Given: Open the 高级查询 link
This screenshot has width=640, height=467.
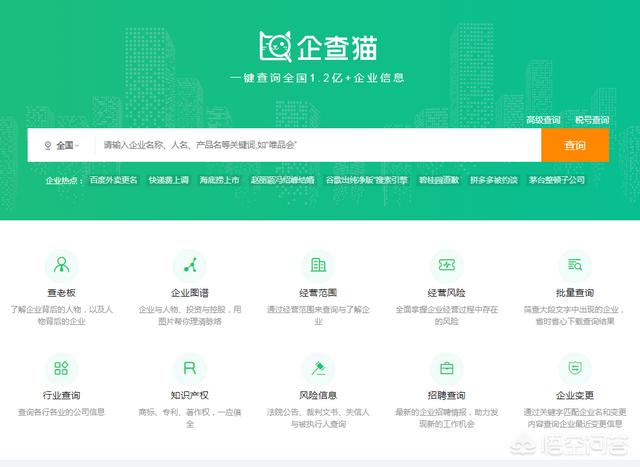Looking at the screenshot, I should pyautogui.click(x=543, y=120).
